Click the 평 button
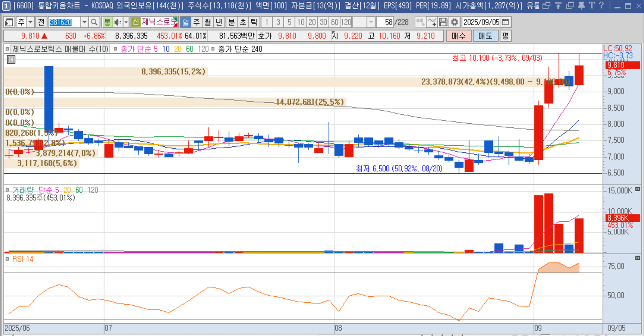The height and width of the screenshot is (336, 644). tap(505, 36)
